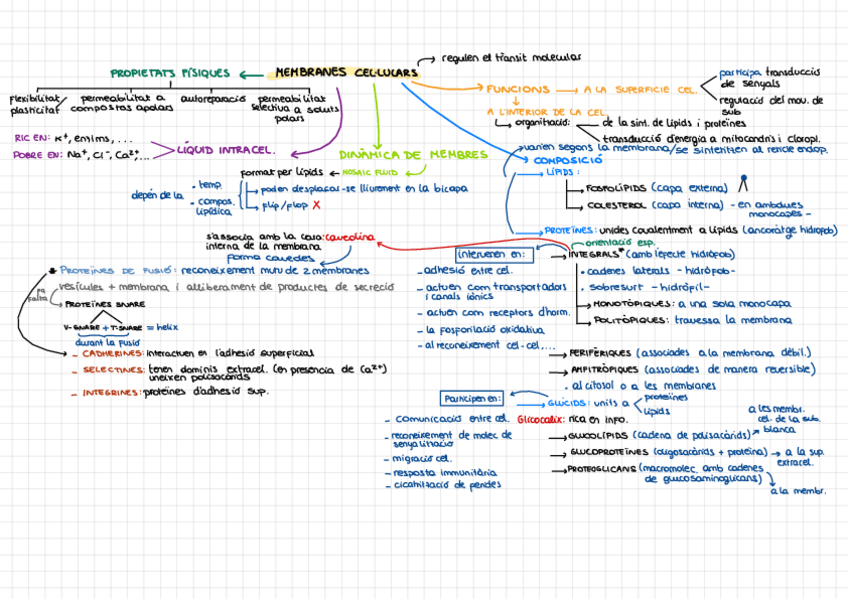Screen dimensions: 848x599
Task: Click the "A L'INTERIOR DE LA CEL." label
Action: click(546, 112)
